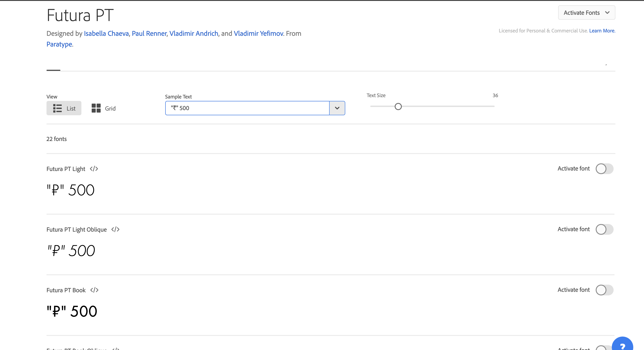The width and height of the screenshot is (644, 350).
Task: Click the Sample Text input field
Action: coord(247,108)
